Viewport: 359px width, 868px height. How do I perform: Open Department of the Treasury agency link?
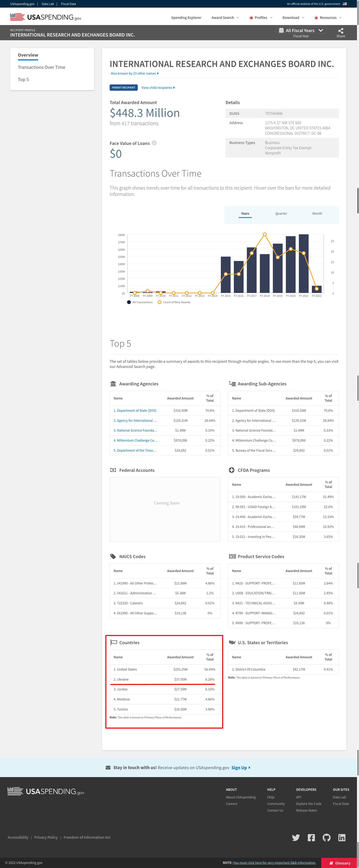(135, 450)
